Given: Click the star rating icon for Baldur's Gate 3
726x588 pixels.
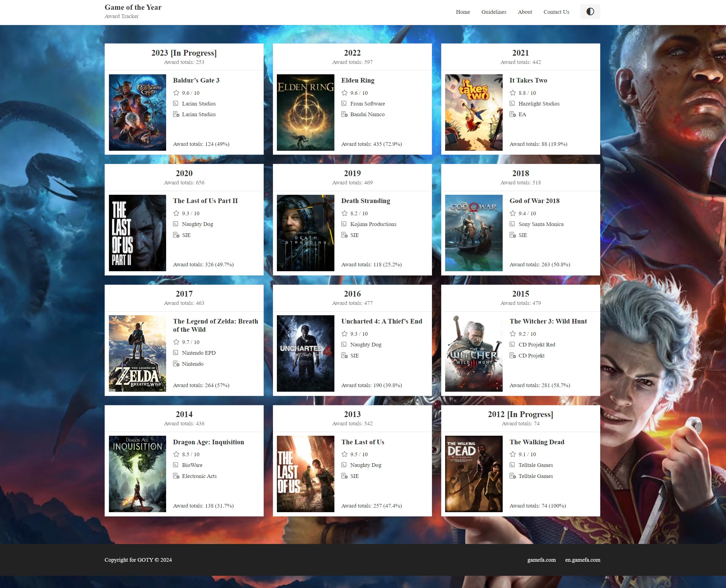Looking at the screenshot, I should click(176, 93).
